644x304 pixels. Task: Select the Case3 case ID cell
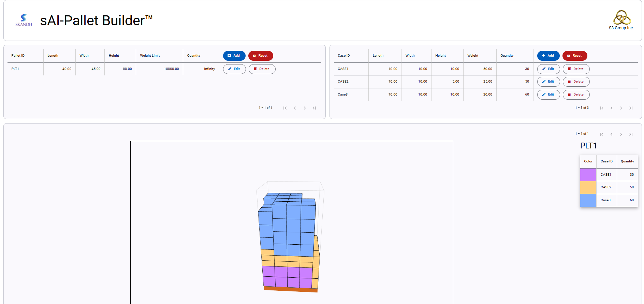351,95
